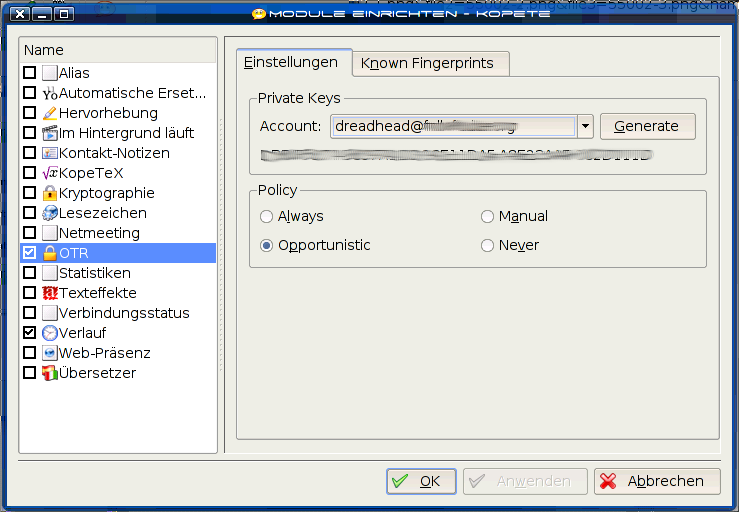This screenshot has height=512, width=739.
Task: Click the Netmeeting plugin icon
Action: tap(49, 233)
